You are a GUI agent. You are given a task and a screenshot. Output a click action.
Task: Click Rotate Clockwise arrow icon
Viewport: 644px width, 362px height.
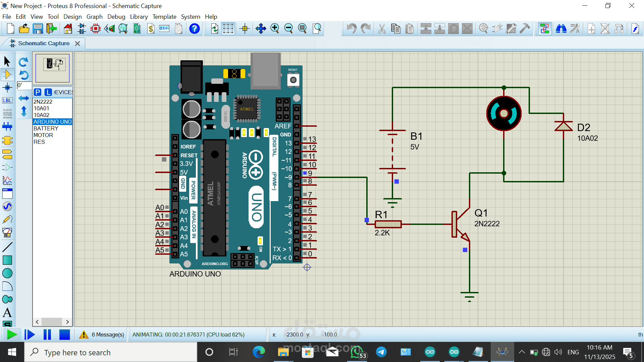(x=23, y=62)
